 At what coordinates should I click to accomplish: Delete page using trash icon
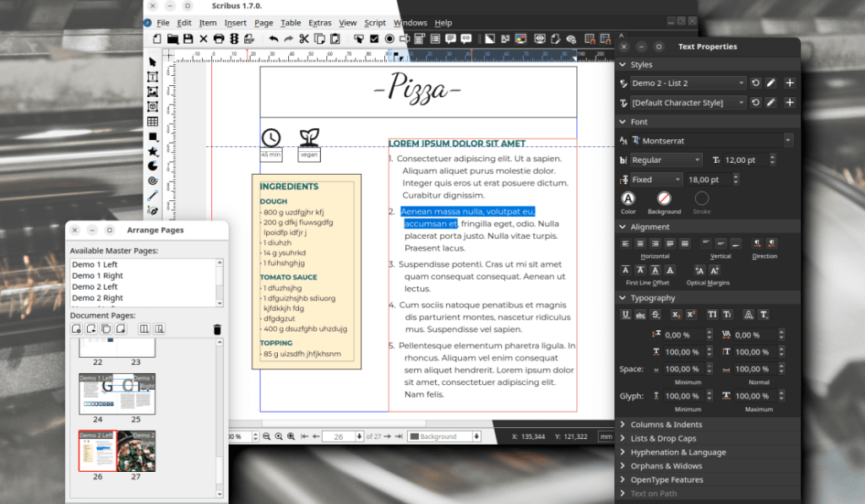point(217,329)
